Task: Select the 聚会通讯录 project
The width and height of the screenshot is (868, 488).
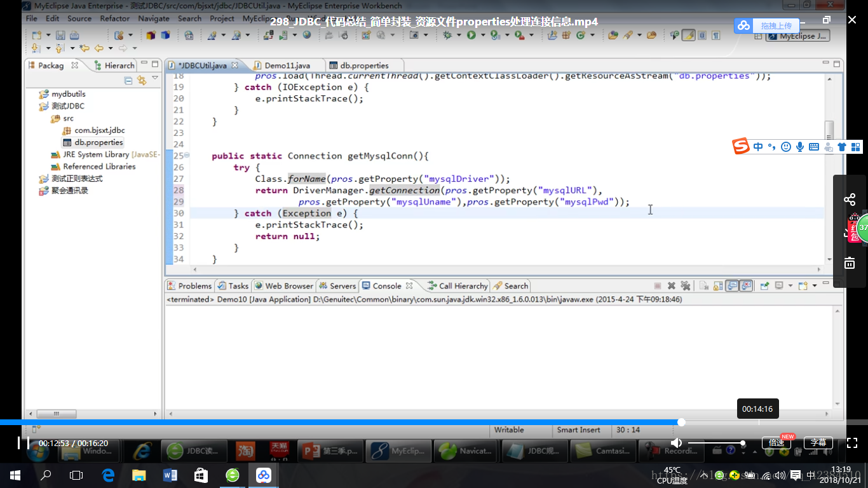Action: (64, 191)
